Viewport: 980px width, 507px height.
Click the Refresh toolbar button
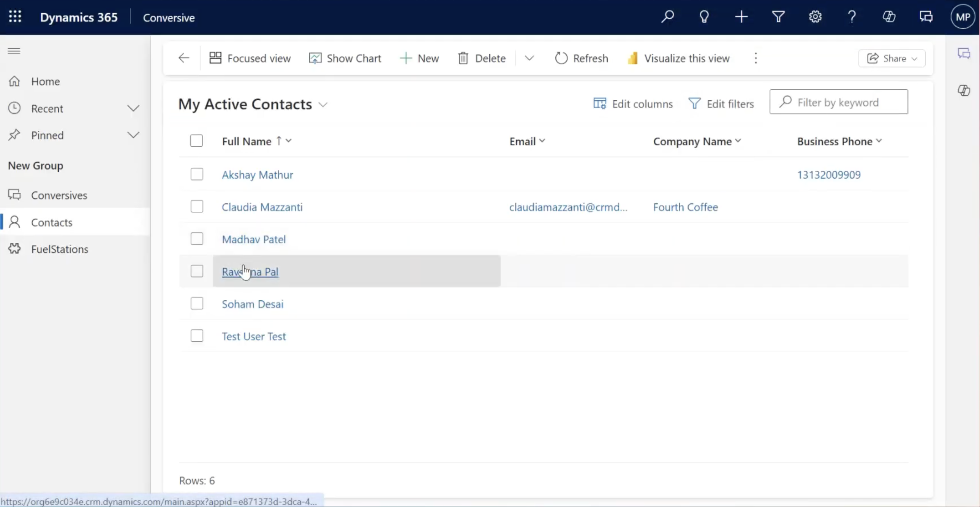click(581, 58)
